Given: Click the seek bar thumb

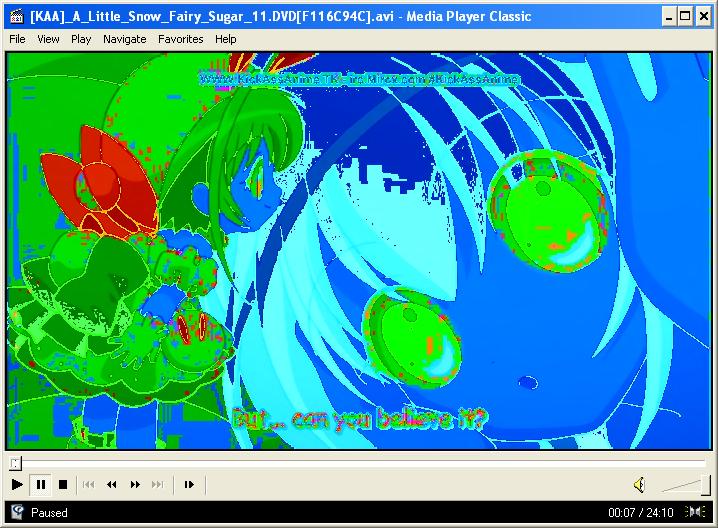Looking at the screenshot, I should coord(15,463).
